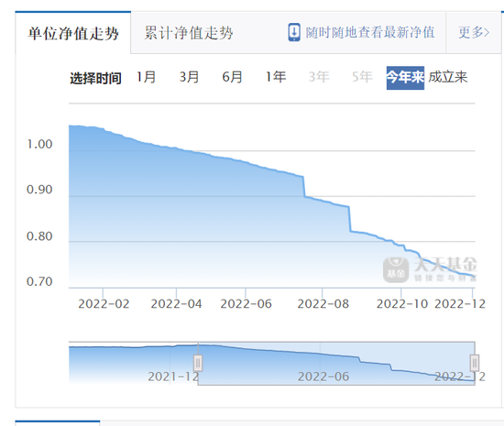Click the navigator label 2021-12
This screenshot has width=504, height=426.
[x=173, y=377]
